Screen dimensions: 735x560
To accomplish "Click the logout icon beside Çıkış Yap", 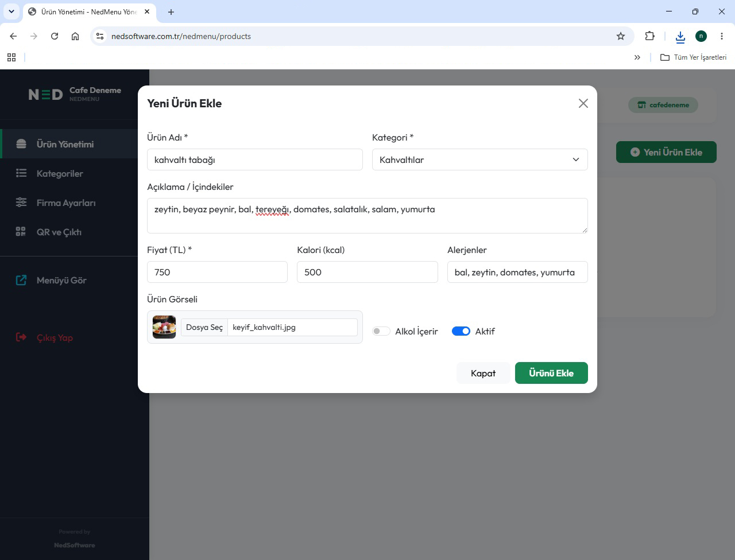I will 21,337.
